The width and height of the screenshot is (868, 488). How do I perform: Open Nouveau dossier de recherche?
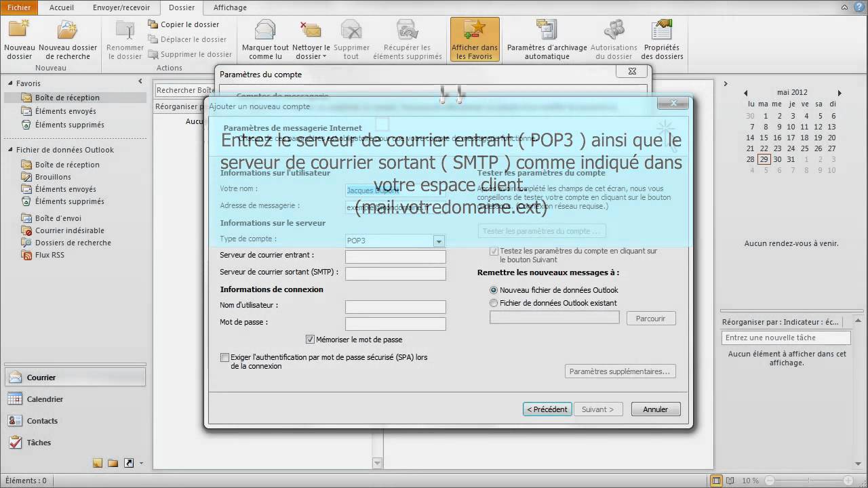coord(68,41)
